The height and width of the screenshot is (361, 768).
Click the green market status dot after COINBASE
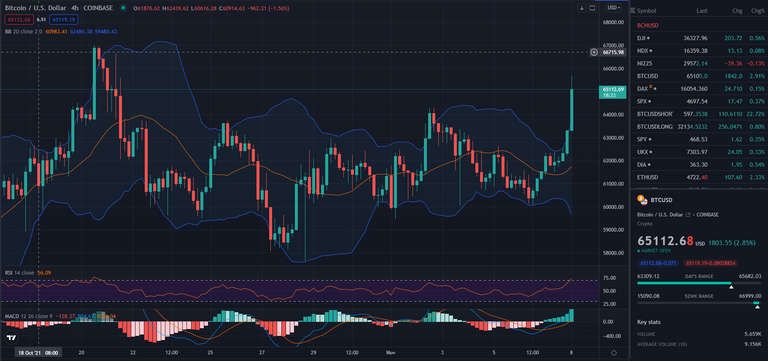[x=122, y=8]
